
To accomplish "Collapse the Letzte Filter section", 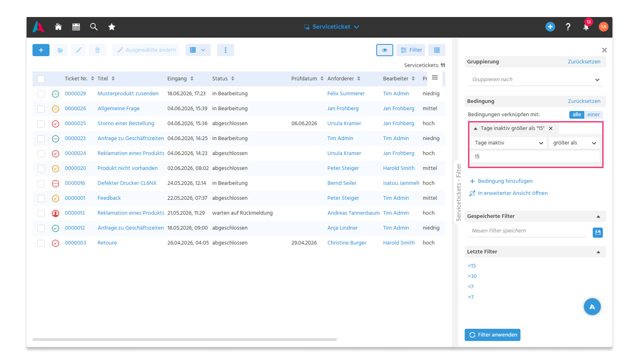I will pyautogui.click(x=598, y=252).
